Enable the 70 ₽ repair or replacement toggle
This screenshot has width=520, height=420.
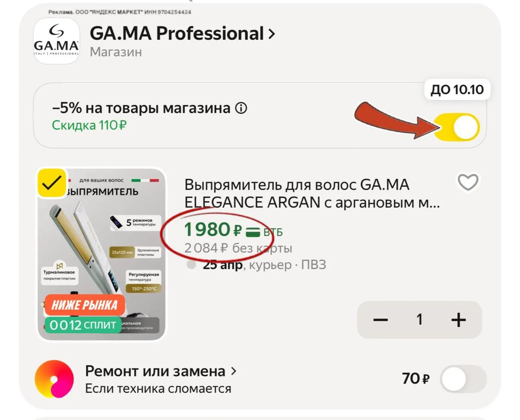[463, 379]
